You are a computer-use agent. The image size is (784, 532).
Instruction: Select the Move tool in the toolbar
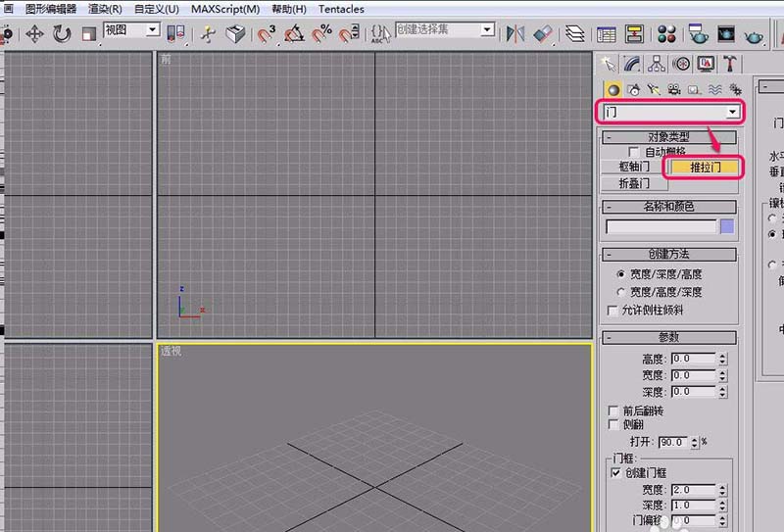pos(34,33)
